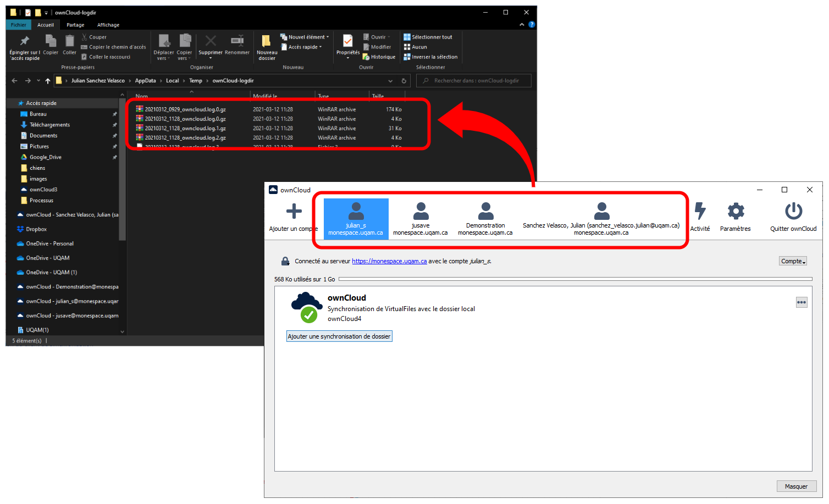
Task: Click the https://monespace.uqam.ca link
Action: 389,261
